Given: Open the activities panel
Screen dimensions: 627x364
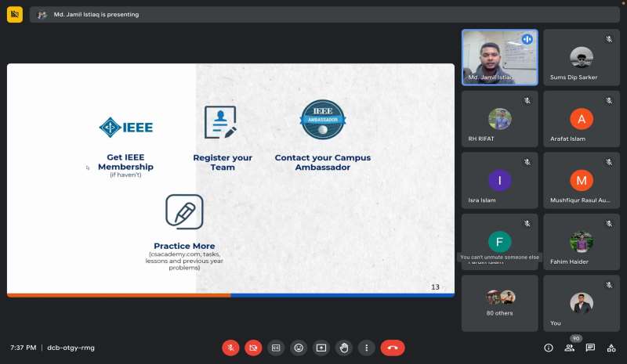Looking at the screenshot, I should point(611,348).
